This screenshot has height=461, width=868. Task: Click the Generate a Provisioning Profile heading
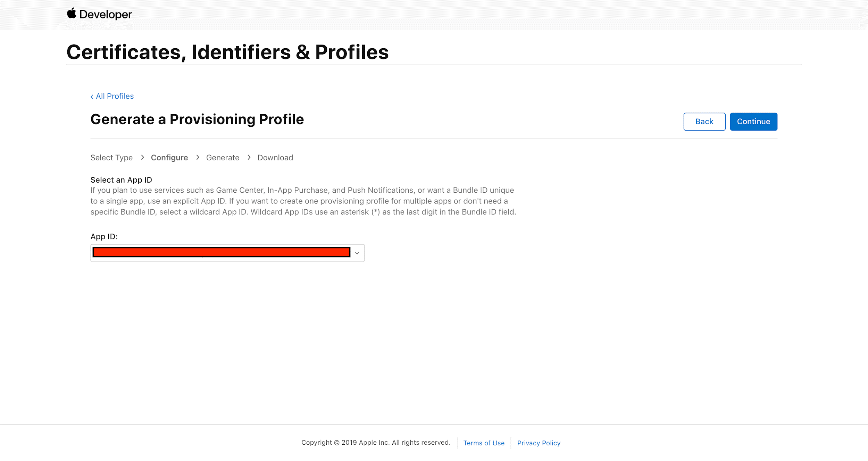tap(197, 119)
